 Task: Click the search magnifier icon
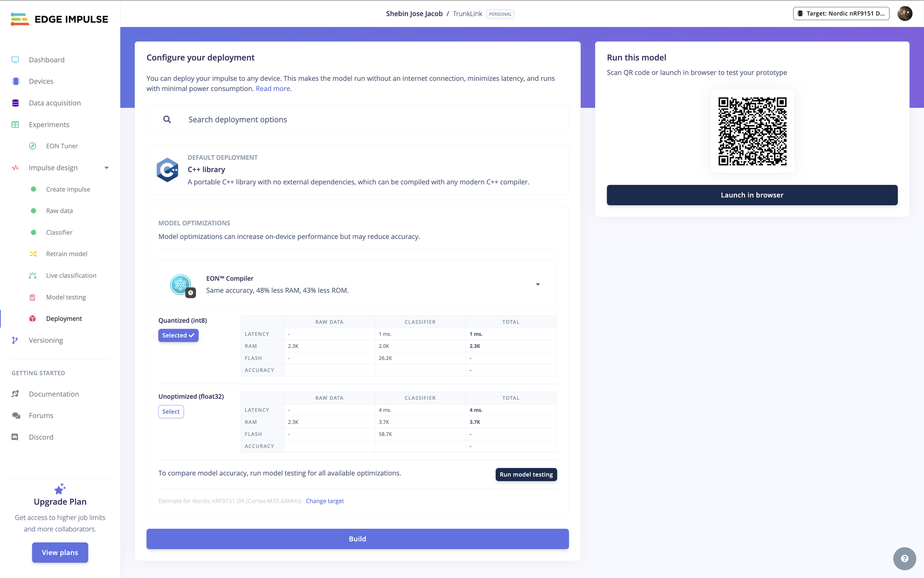(167, 119)
